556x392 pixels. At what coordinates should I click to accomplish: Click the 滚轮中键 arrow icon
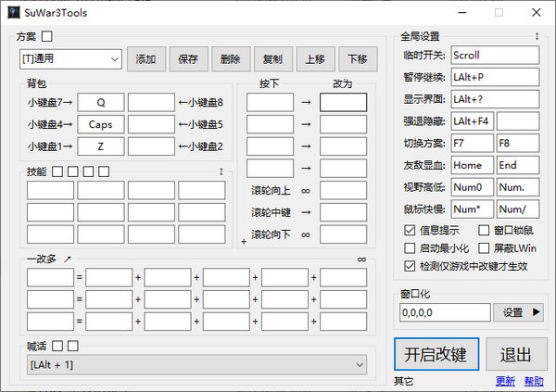coord(306,212)
